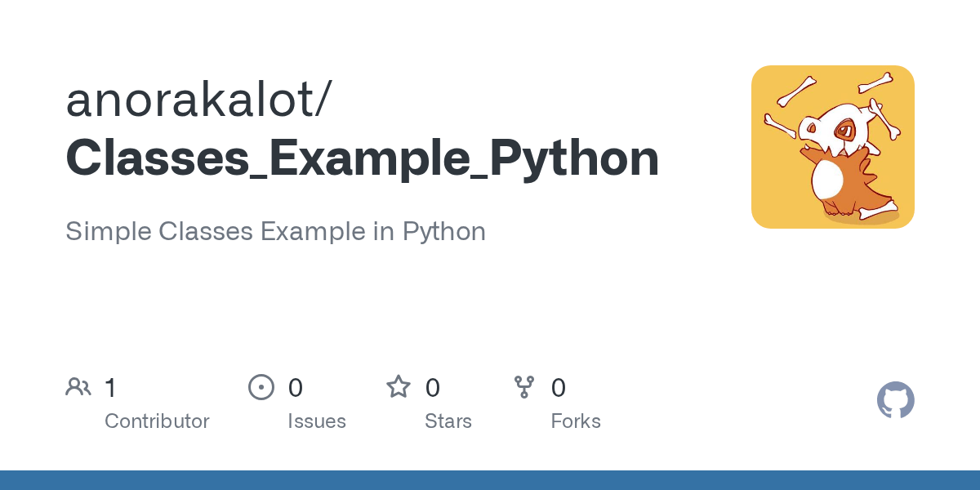Click the contributor count number 1
Image resolution: width=980 pixels, height=490 pixels.
(111, 388)
